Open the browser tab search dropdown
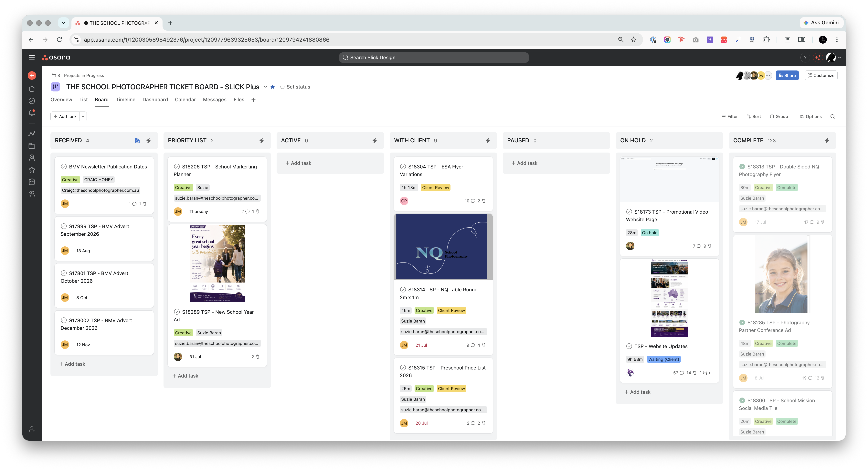This screenshot has height=470, width=868. [x=63, y=23]
